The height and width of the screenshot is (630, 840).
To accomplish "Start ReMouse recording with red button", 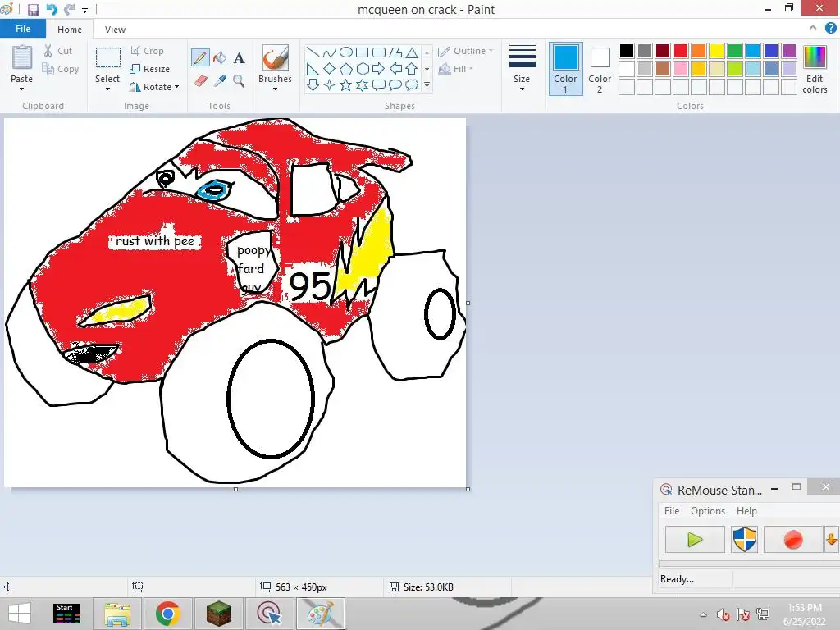I will (x=793, y=539).
